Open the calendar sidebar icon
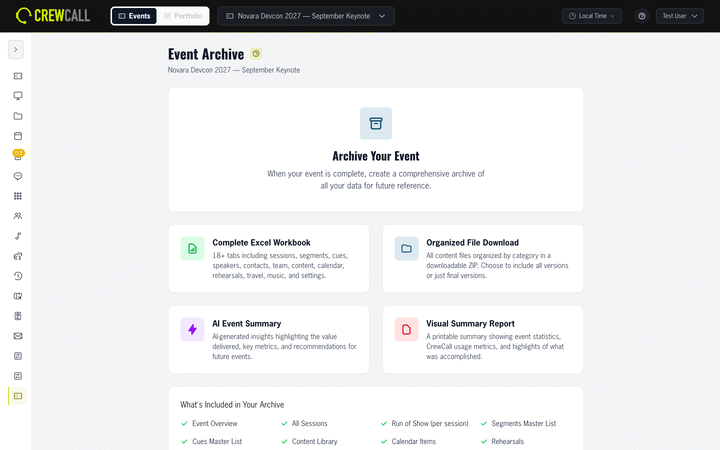 (18, 136)
